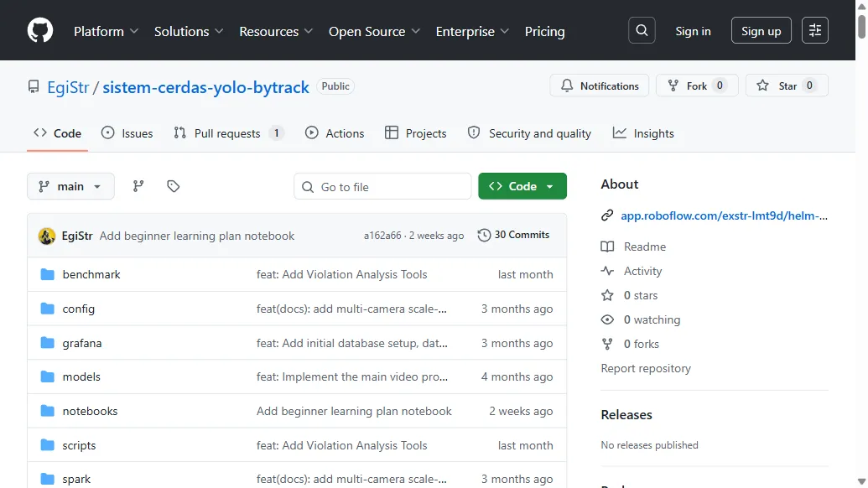Open commit hash a162a66

click(x=382, y=236)
